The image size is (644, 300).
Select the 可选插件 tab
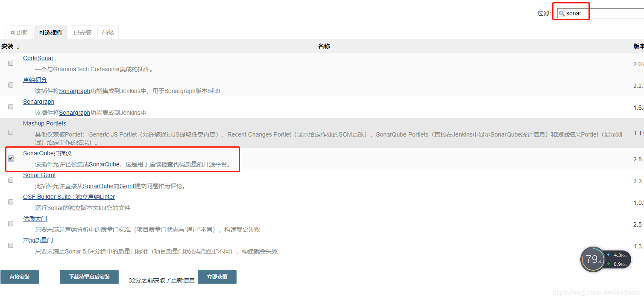pyautogui.click(x=51, y=32)
